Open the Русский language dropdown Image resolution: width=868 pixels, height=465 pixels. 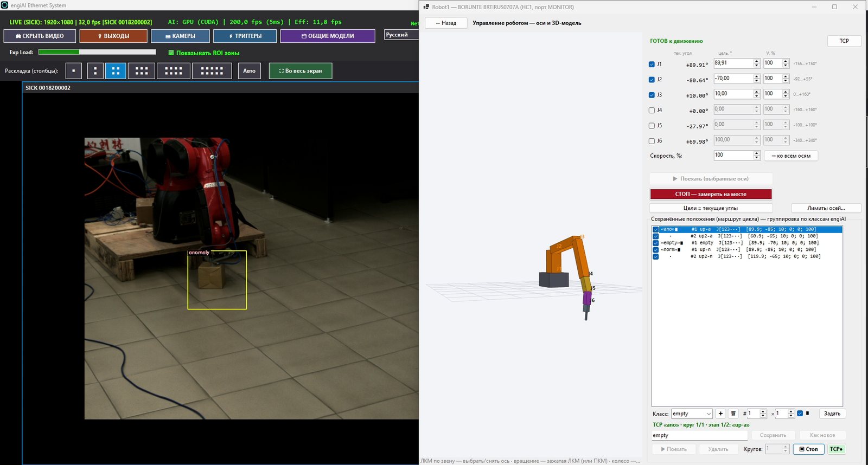tap(401, 35)
